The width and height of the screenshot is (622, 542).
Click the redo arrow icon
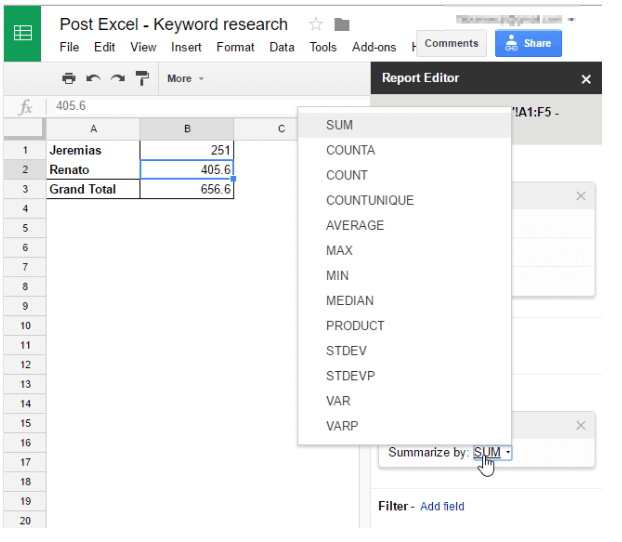click(x=118, y=78)
